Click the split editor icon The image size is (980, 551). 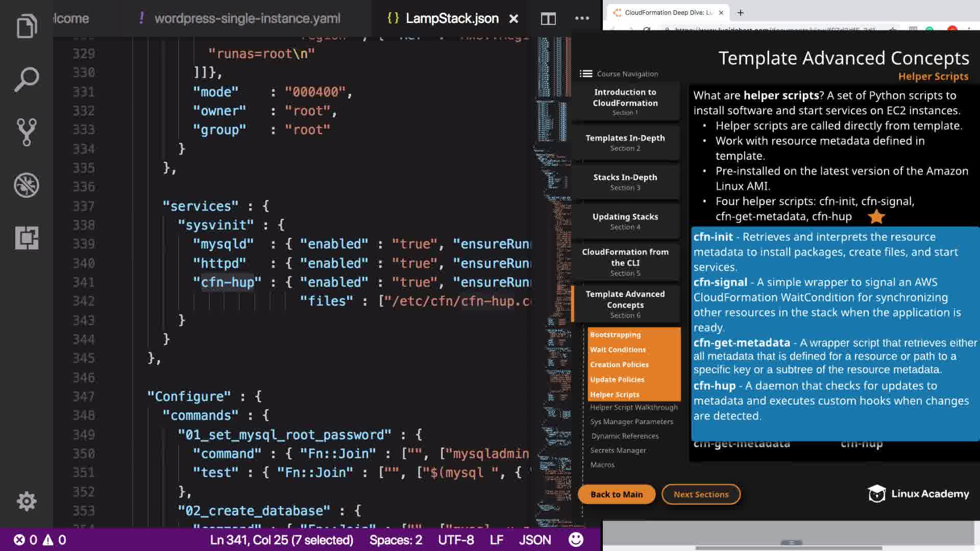tap(548, 19)
